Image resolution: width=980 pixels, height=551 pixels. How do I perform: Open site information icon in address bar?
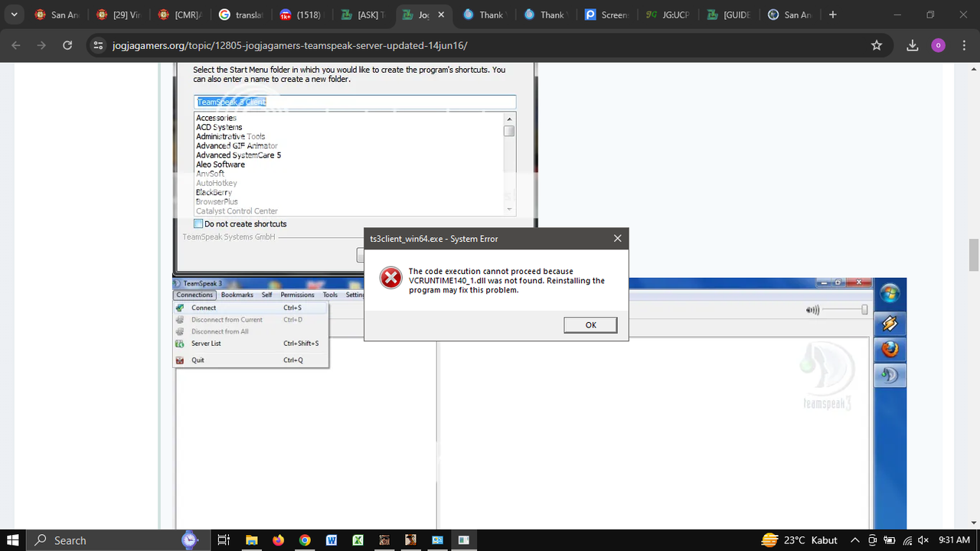coord(97,45)
